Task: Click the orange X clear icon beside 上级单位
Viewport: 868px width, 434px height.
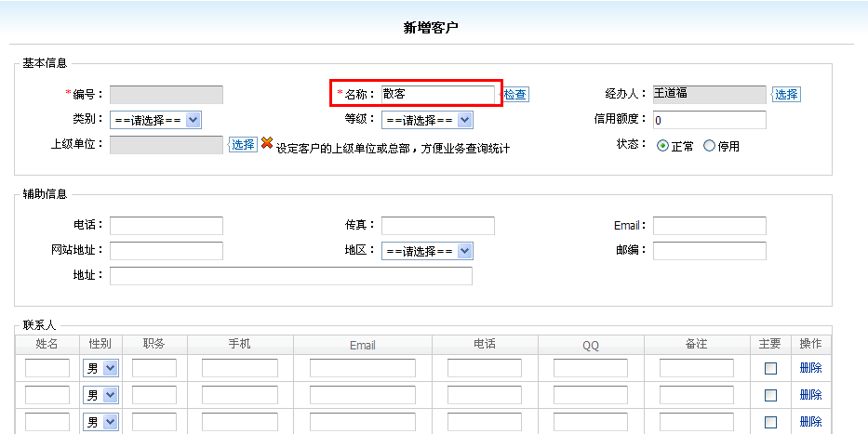Action: 267,143
